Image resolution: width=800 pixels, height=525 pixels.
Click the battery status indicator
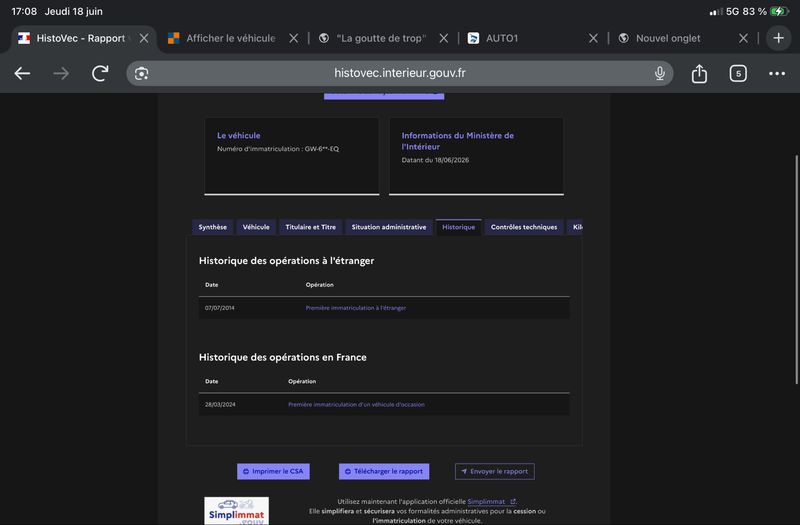pyautogui.click(x=779, y=11)
